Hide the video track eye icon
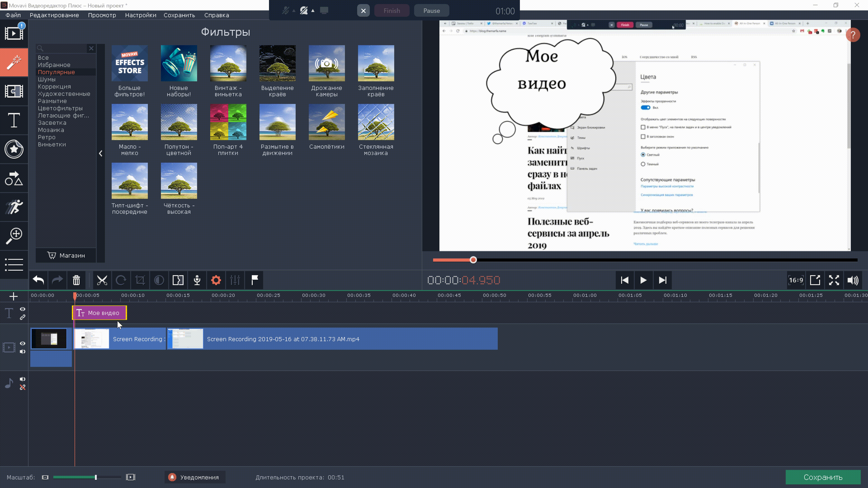868x488 pixels. click(x=23, y=343)
